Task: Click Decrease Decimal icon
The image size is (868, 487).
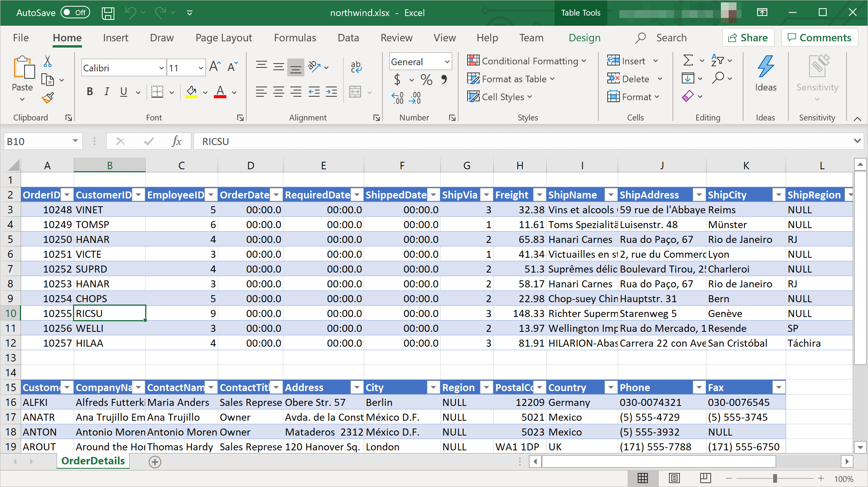Action: click(415, 98)
